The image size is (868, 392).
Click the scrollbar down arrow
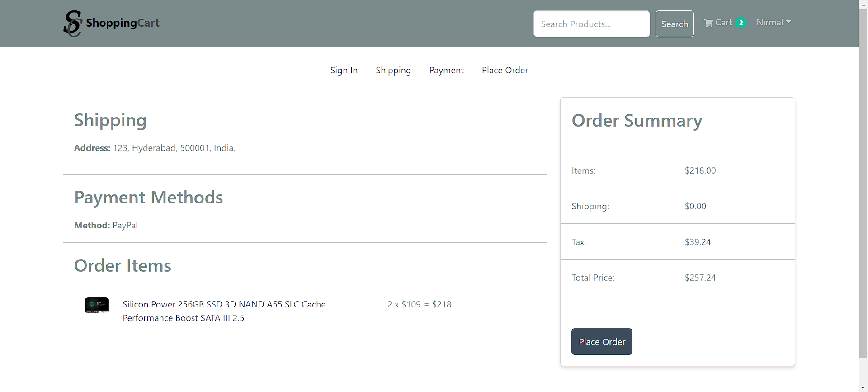click(863, 388)
